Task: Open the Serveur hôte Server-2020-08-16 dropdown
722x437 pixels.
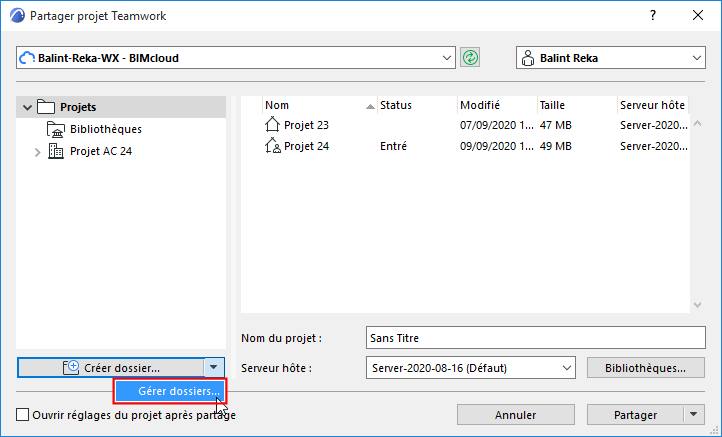Action: (x=566, y=368)
